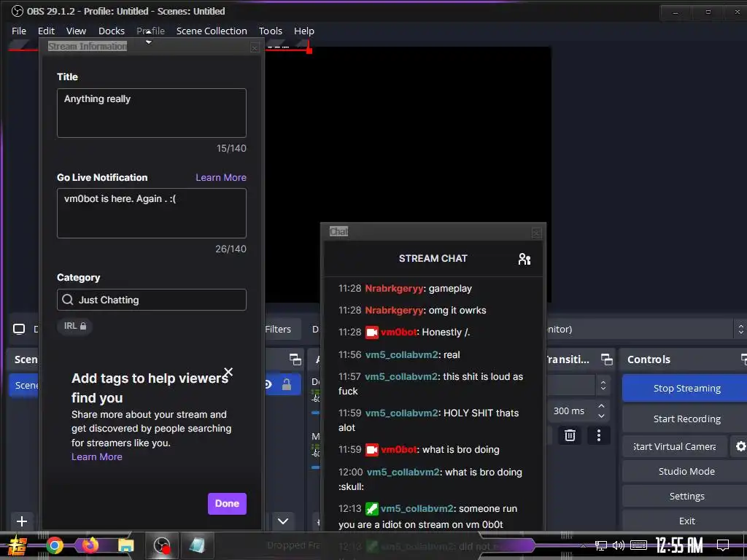The image size is (747, 560).
Task: Open Learn More under tags tip
Action: coord(97,456)
